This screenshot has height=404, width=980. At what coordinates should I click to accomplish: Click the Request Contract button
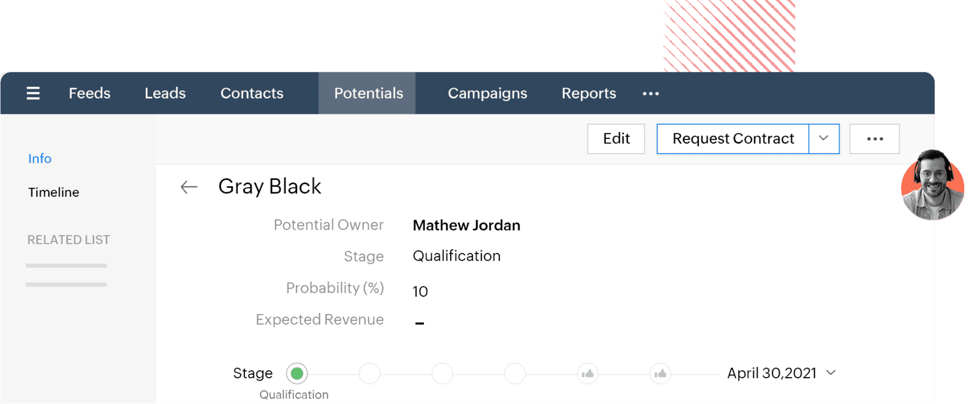(733, 139)
